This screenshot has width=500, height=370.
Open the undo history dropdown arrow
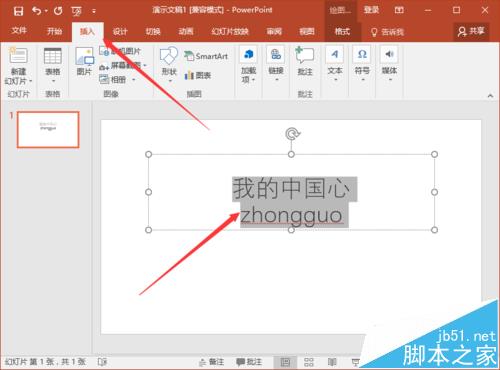[46, 11]
